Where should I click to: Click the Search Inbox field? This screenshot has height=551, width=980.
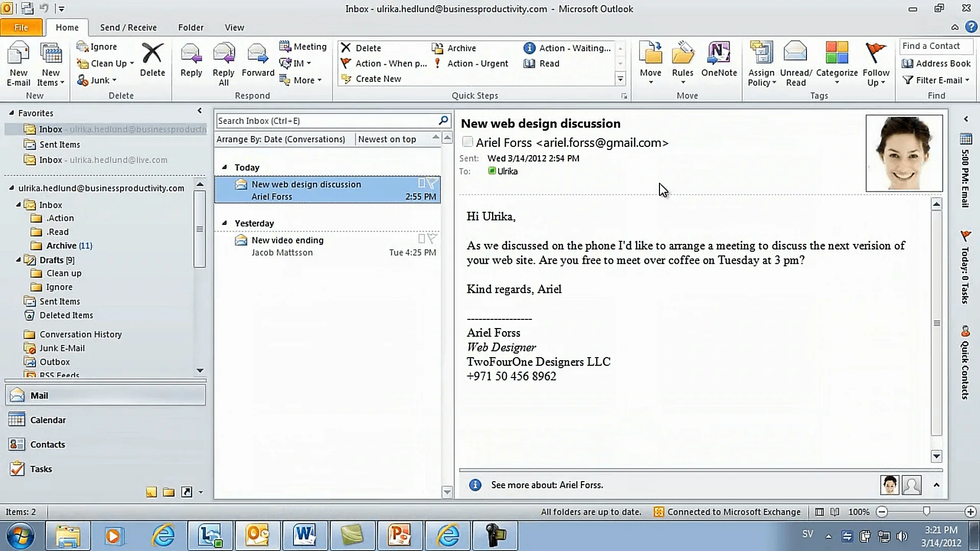[x=327, y=120]
